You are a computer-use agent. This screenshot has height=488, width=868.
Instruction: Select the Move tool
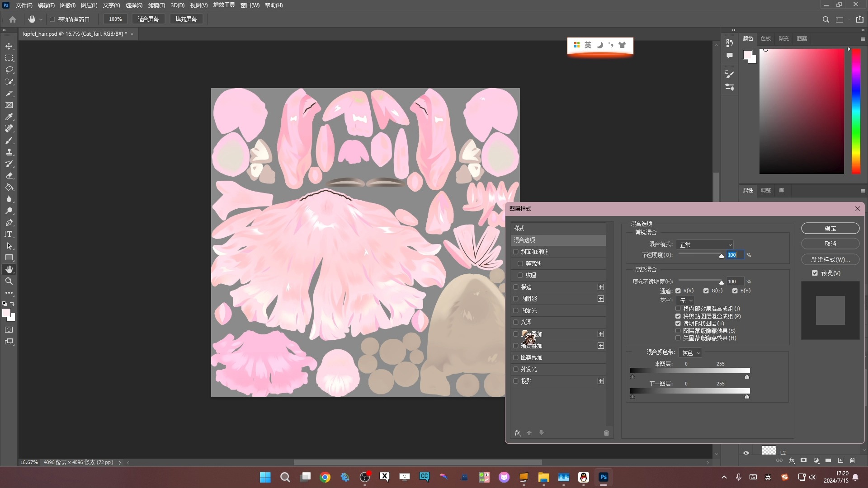tap(9, 47)
